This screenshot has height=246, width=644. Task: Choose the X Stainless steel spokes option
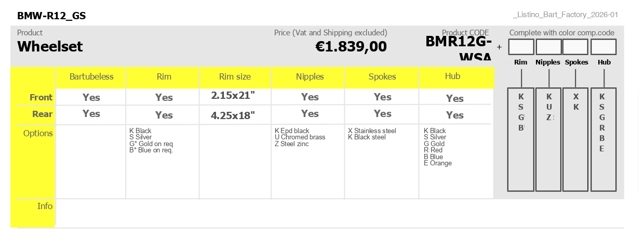pyautogui.click(x=372, y=131)
